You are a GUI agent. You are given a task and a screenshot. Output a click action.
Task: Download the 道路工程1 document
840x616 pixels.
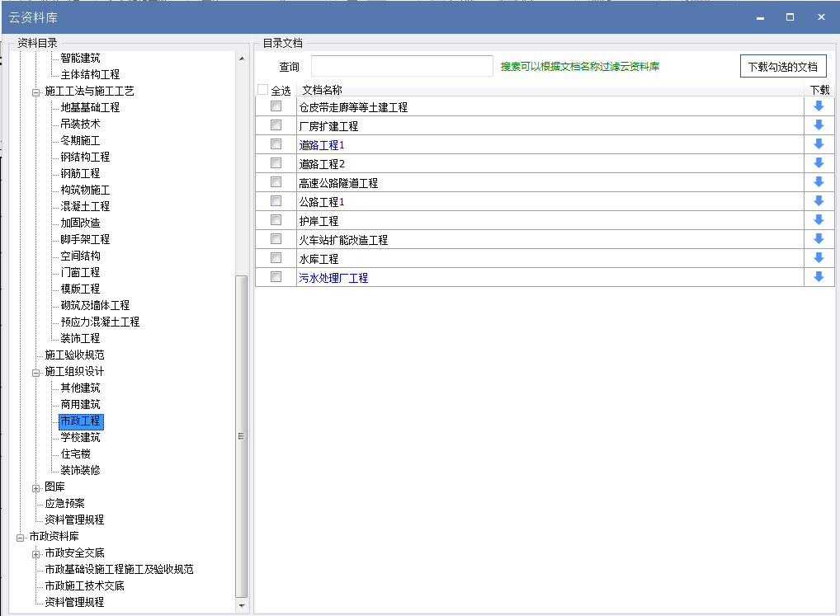(819, 144)
